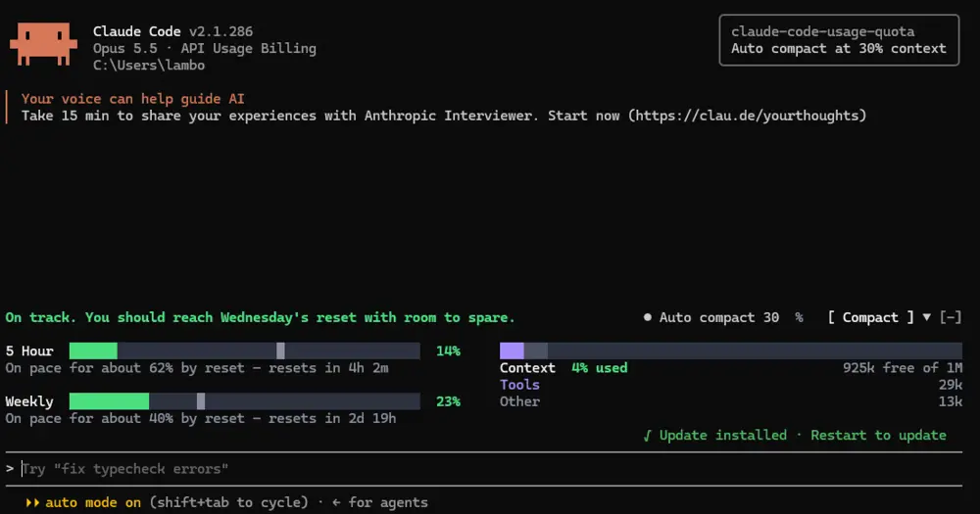This screenshot has width=980, height=514.
Task: Click the claude-code-usage-quota box
Action: (x=839, y=40)
